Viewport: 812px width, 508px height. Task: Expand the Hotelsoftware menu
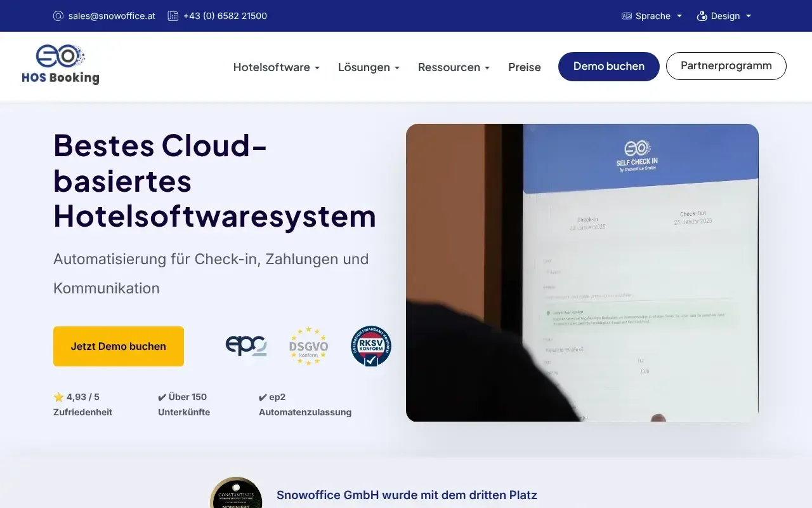[x=276, y=67]
